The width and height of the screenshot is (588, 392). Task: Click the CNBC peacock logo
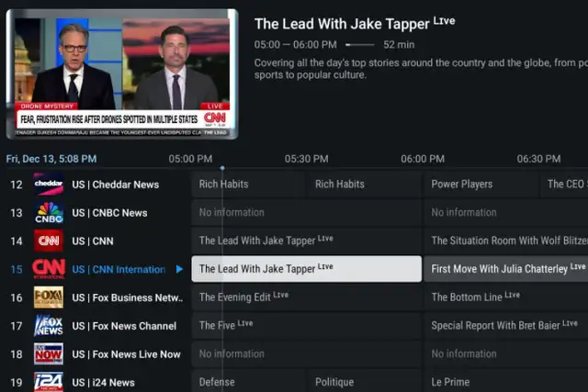(x=49, y=212)
